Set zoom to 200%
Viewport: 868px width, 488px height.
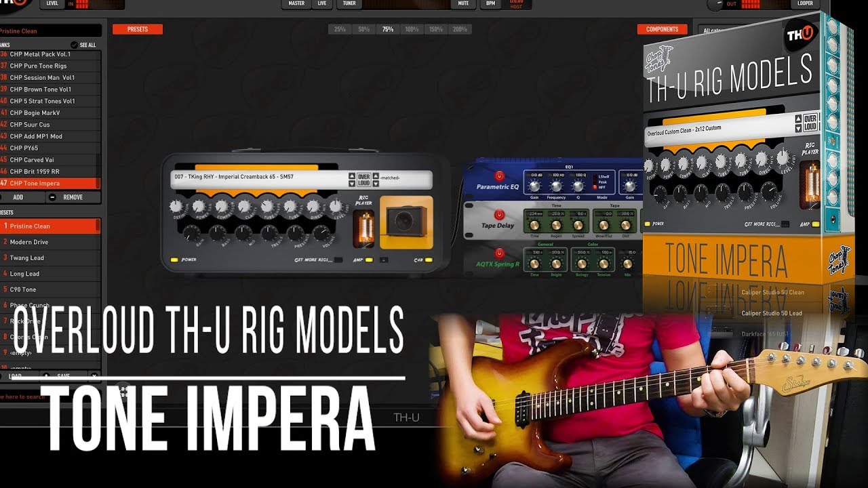coord(460,30)
